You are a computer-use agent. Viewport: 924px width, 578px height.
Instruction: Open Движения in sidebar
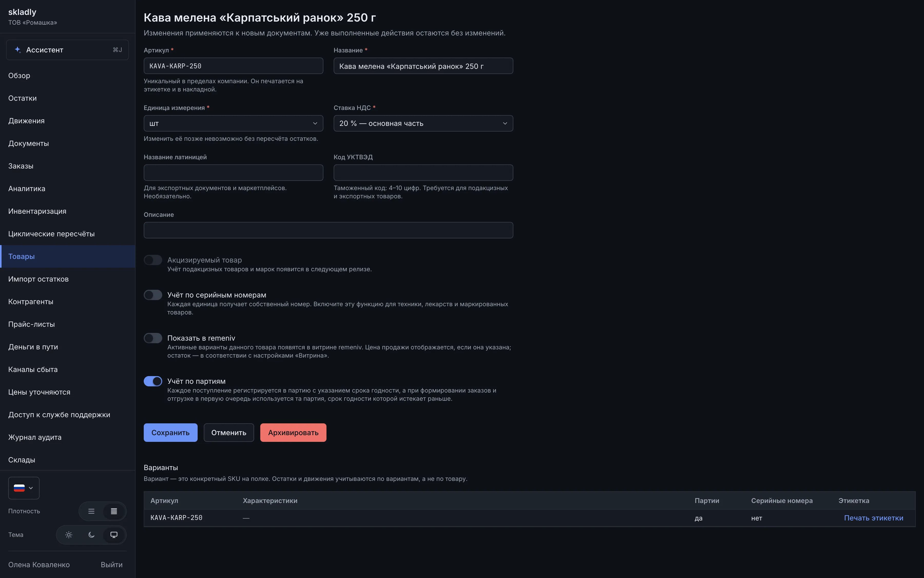click(x=68, y=121)
